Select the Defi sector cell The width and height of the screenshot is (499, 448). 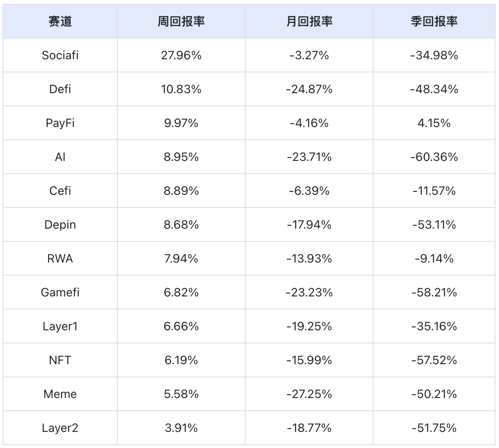60,89
